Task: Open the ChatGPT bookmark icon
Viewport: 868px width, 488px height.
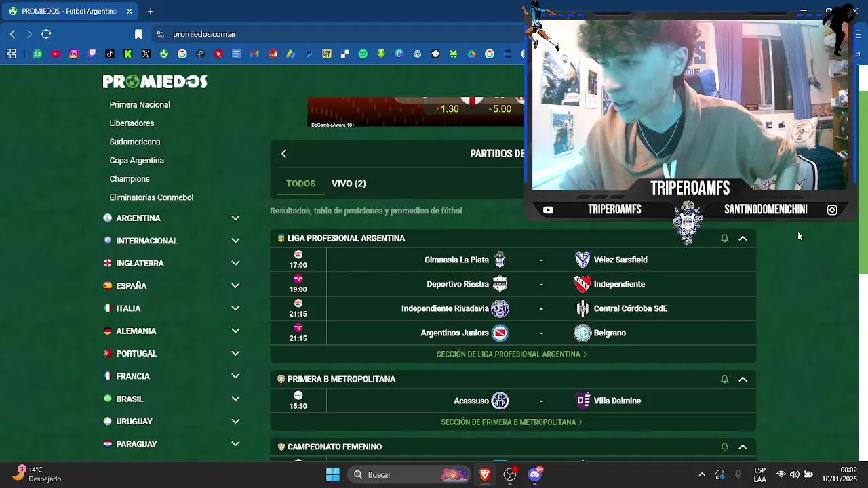Action: point(417,54)
